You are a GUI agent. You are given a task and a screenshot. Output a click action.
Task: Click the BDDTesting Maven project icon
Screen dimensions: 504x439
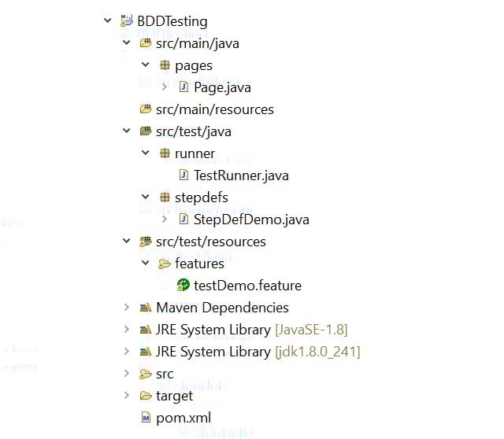tap(126, 21)
